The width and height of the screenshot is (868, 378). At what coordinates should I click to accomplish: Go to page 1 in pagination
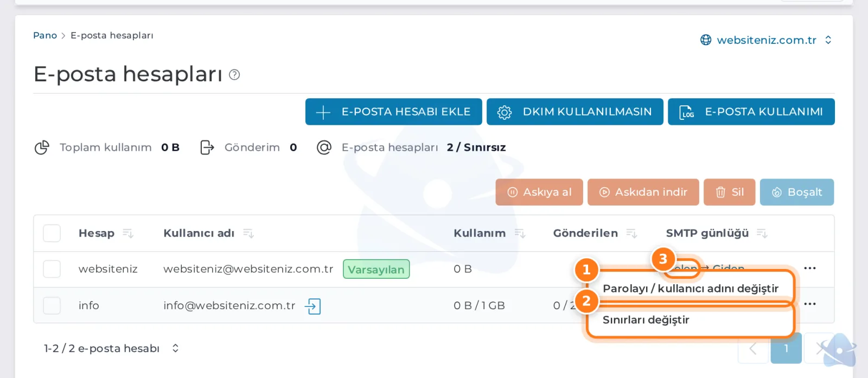(786, 348)
